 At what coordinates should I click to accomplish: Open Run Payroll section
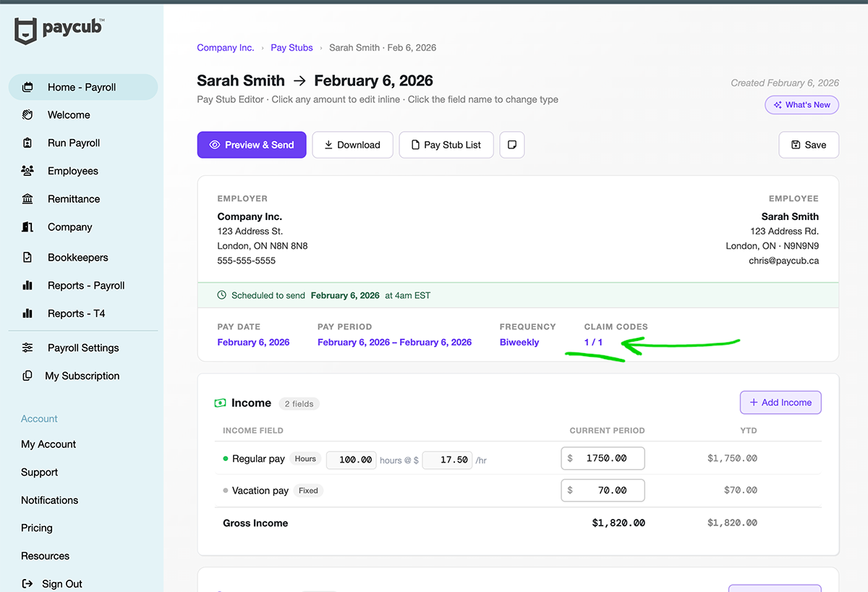coord(74,143)
